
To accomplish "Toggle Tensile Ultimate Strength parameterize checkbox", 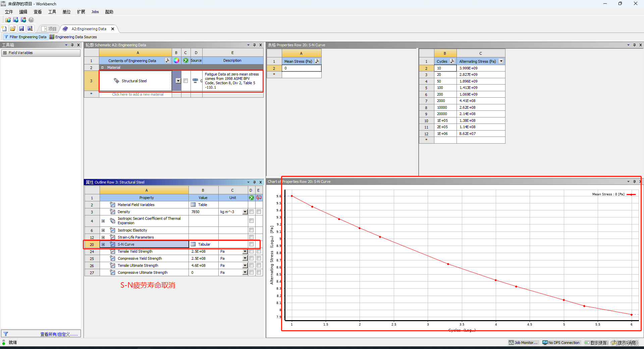I will click(259, 265).
